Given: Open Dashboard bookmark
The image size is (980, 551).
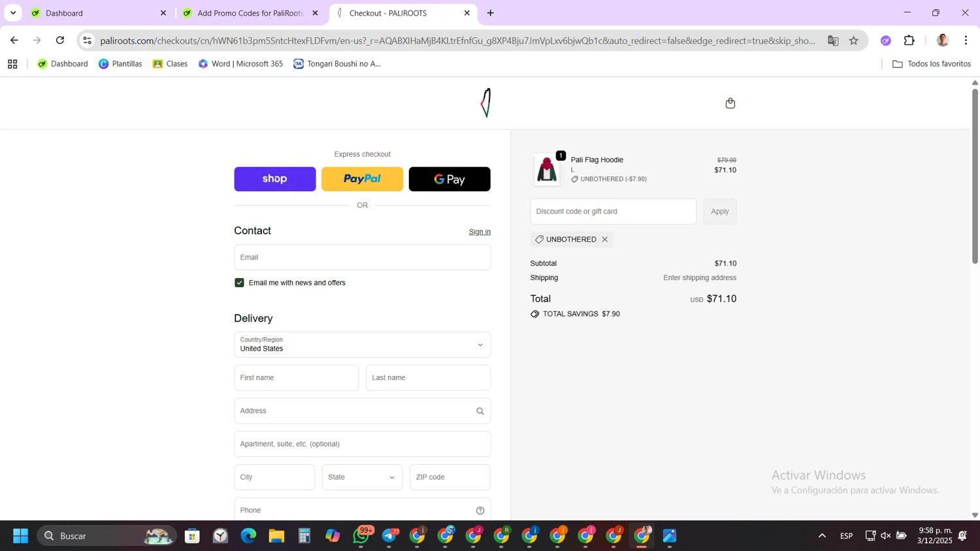Looking at the screenshot, I should click(x=63, y=64).
